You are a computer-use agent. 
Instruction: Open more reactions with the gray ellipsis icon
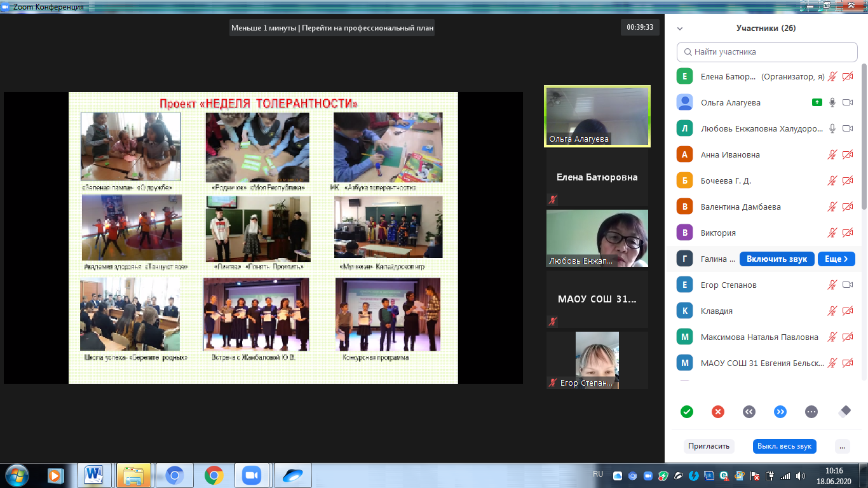tap(811, 412)
